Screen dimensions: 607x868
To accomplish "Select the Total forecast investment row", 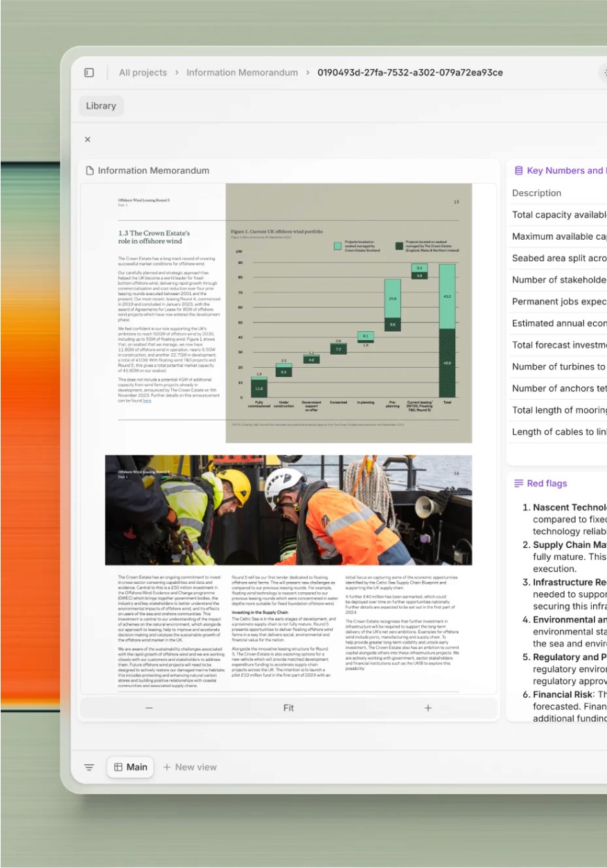I will [559, 345].
